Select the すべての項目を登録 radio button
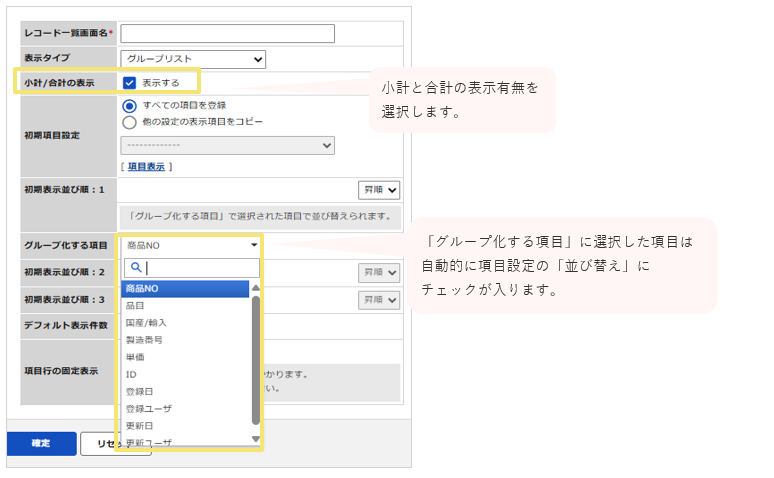This screenshot has height=478, width=774. point(129,106)
